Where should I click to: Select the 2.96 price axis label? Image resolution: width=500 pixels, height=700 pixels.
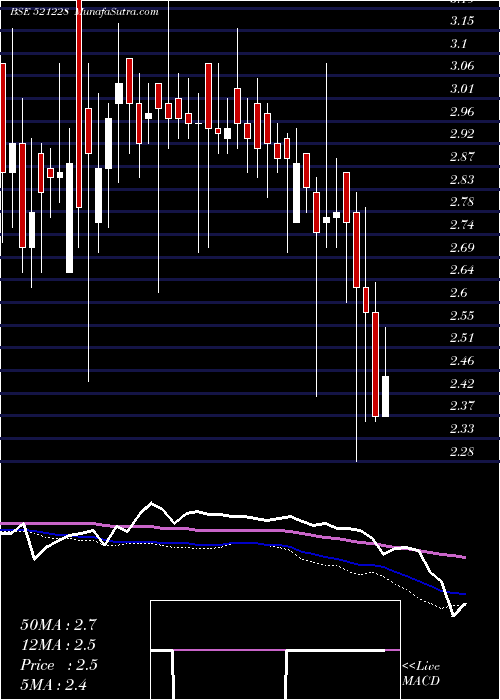click(462, 112)
